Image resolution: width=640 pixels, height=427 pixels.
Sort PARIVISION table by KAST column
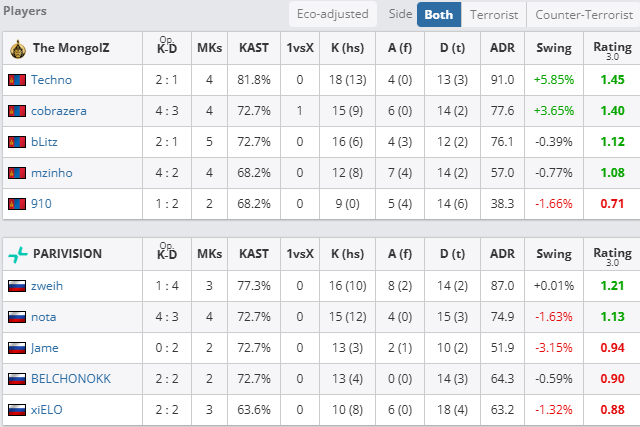(x=254, y=254)
